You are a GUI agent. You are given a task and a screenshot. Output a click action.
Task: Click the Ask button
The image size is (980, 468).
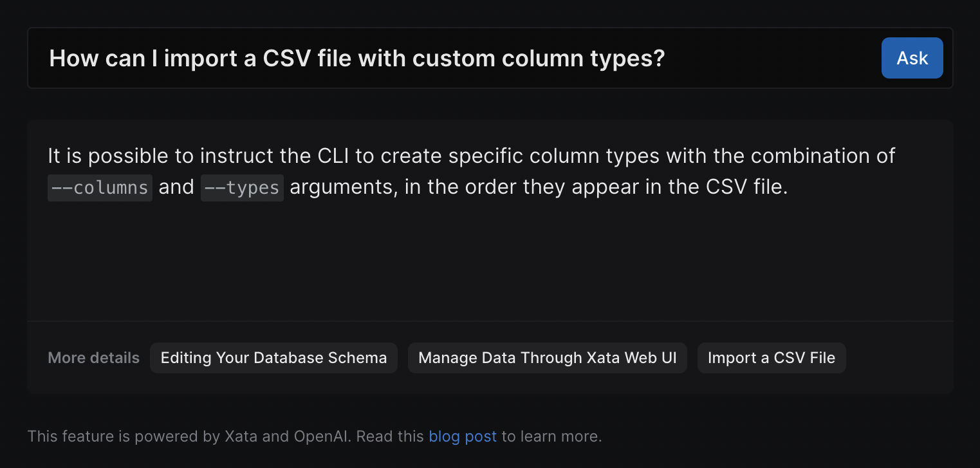point(912,58)
